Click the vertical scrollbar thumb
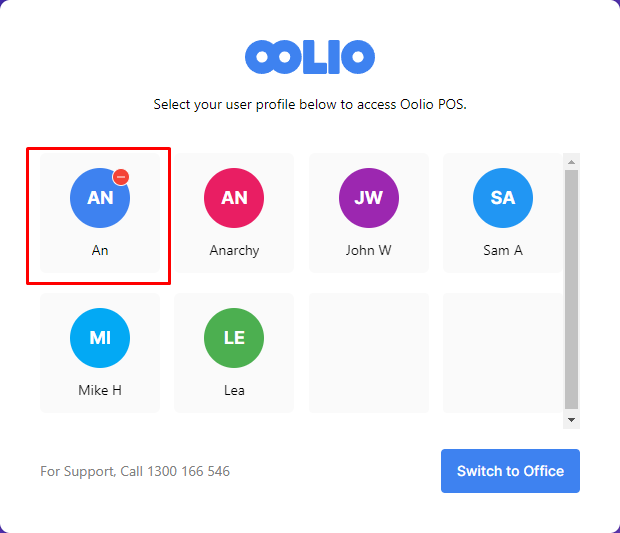 pos(571,289)
